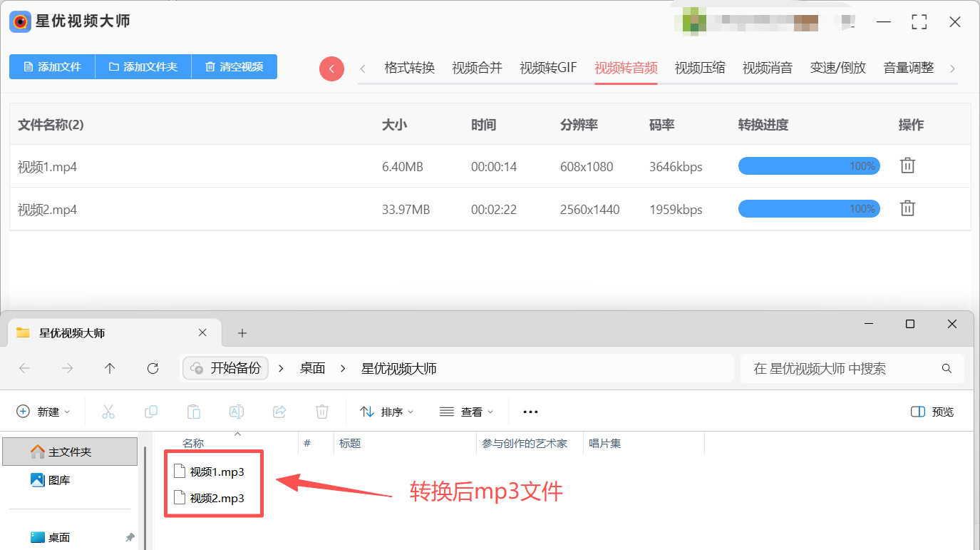The width and height of the screenshot is (980, 550).
Task: Open the Explorer more options ellipsis
Action: 530,412
